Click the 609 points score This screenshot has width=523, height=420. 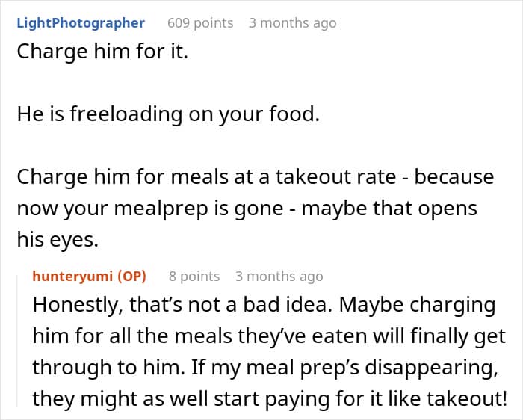200,22
